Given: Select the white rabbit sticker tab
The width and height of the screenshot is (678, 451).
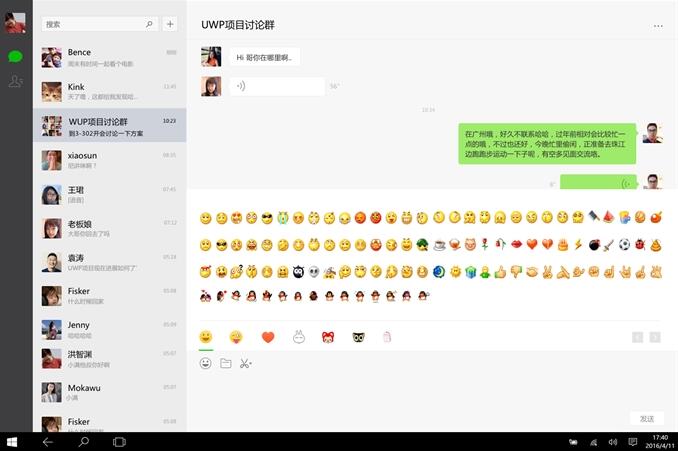Looking at the screenshot, I should coord(299,337).
